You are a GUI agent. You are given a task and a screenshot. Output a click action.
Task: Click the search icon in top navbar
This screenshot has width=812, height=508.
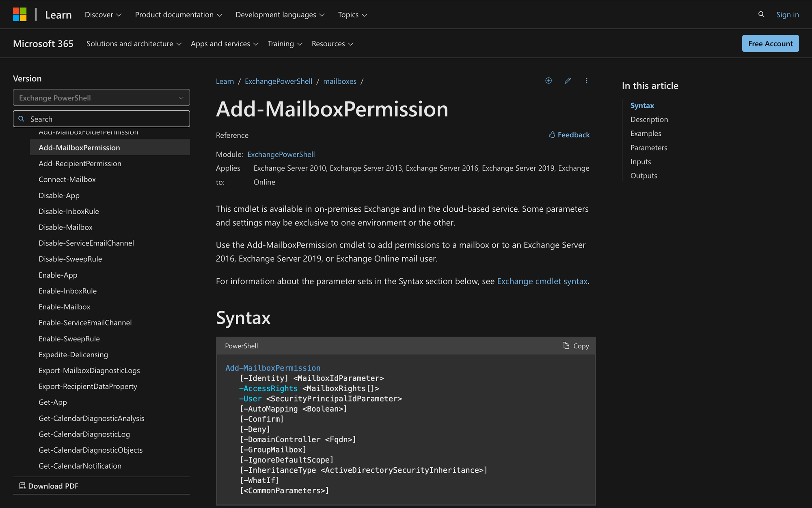pos(761,14)
